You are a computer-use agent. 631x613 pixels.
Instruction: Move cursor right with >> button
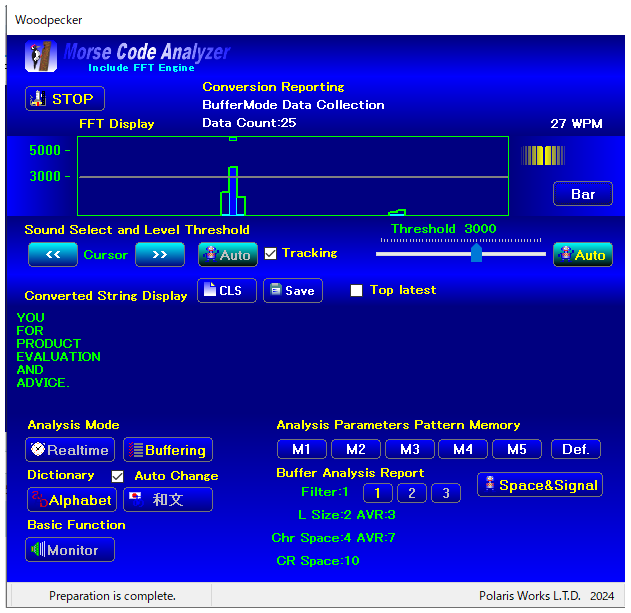(160, 255)
